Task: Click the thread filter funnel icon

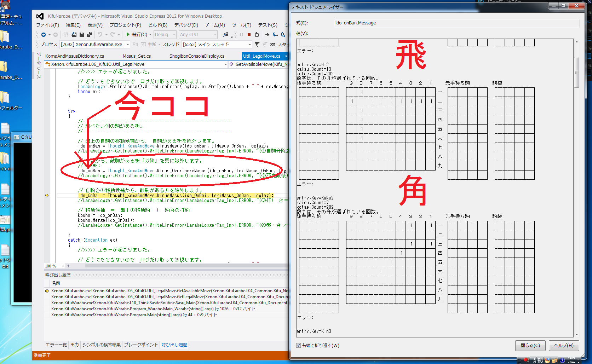Action: pyautogui.click(x=257, y=45)
